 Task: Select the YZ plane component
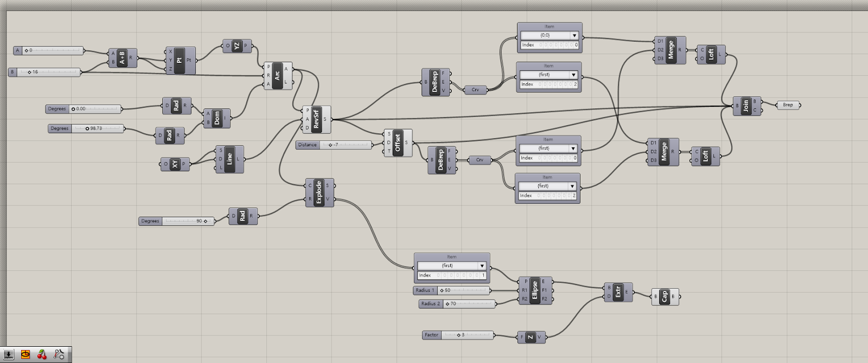[x=237, y=46]
